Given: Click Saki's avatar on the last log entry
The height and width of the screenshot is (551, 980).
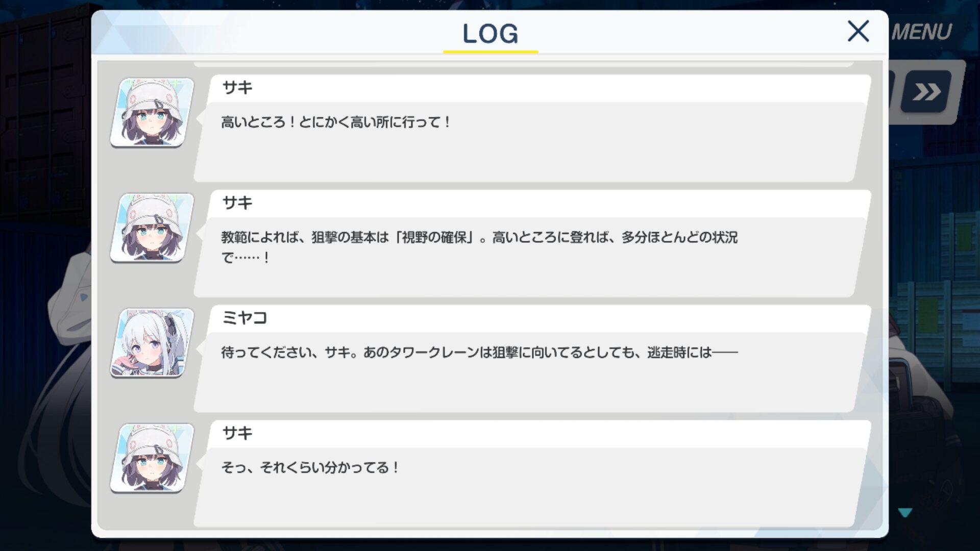Looking at the screenshot, I should [152, 458].
